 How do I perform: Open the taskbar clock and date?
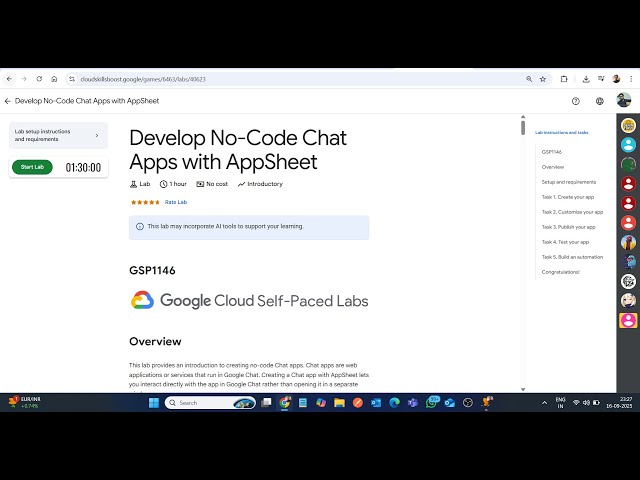(x=619, y=402)
